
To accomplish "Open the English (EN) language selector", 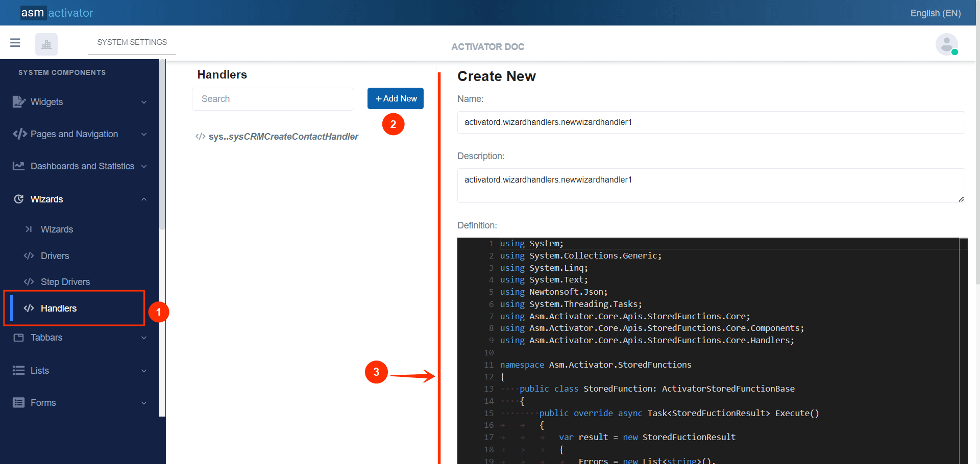I will [935, 13].
